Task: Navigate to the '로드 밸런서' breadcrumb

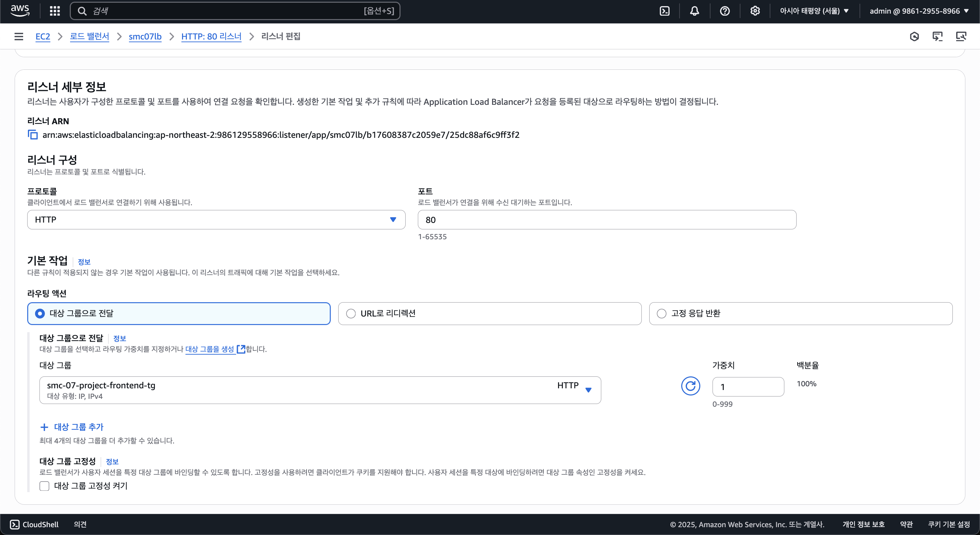Action: pos(89,36)
